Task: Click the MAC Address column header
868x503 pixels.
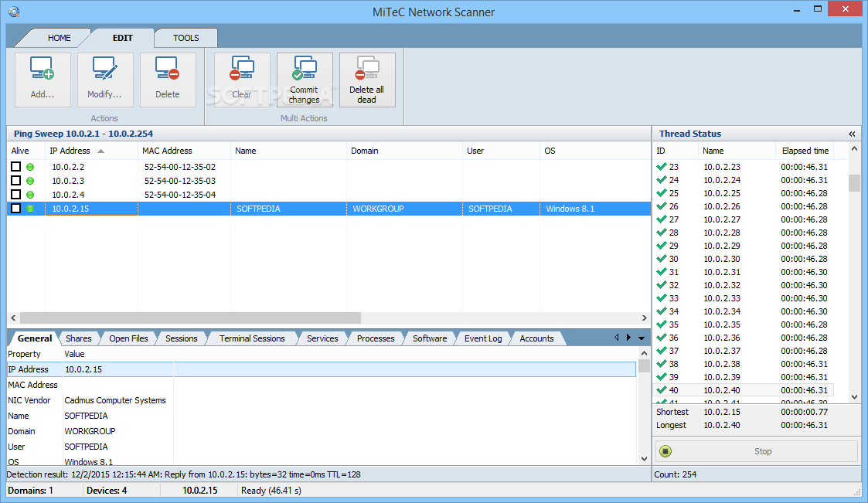Action: [x=184, y=151]
